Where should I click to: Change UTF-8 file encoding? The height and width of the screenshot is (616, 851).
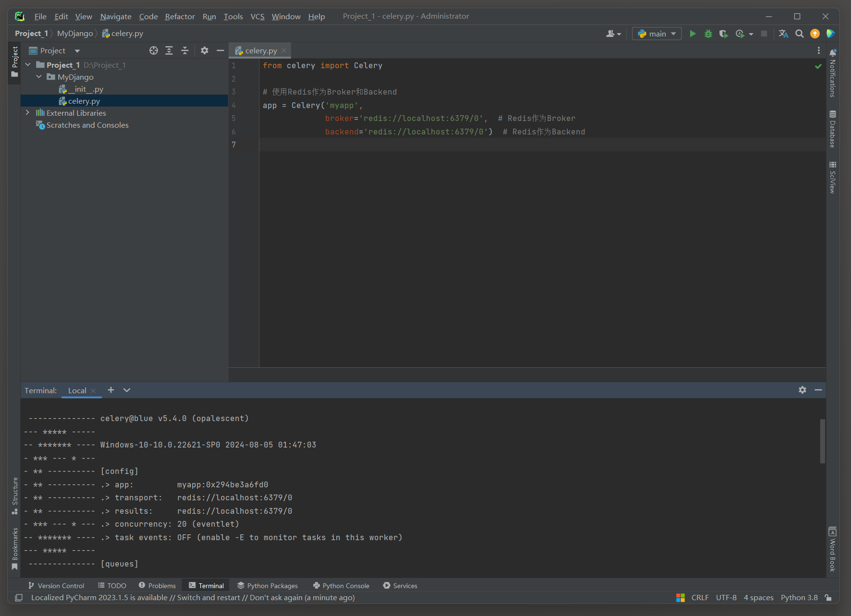click(726, 598)
